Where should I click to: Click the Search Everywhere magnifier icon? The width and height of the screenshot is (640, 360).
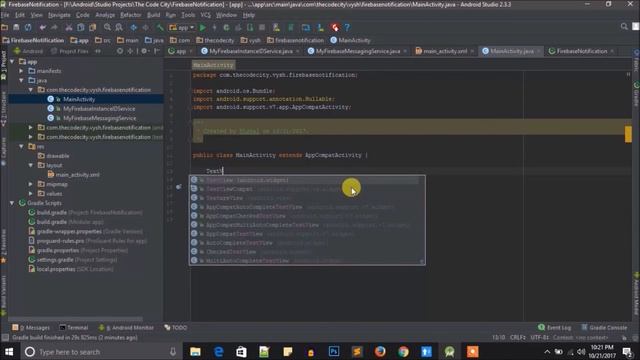pos(624,27)
